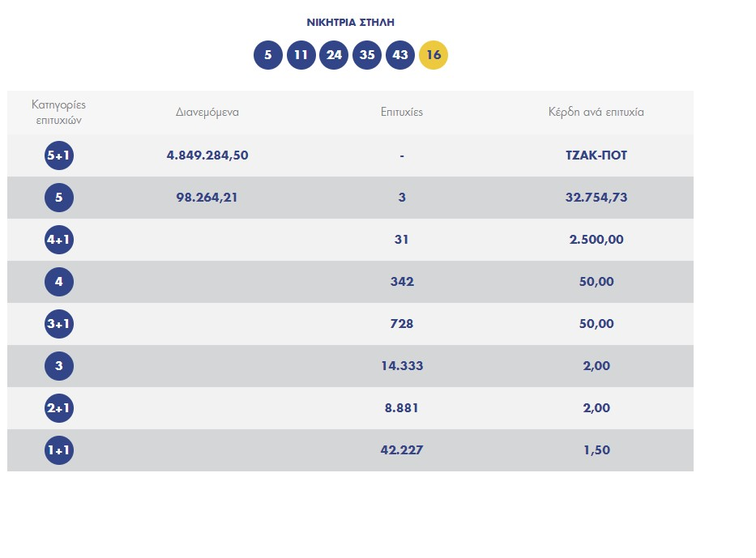The height and width of the screenshot is (558, 756).
Task: Click the number 35 ball
Action: pyautogui.click(x=367, y=55)
